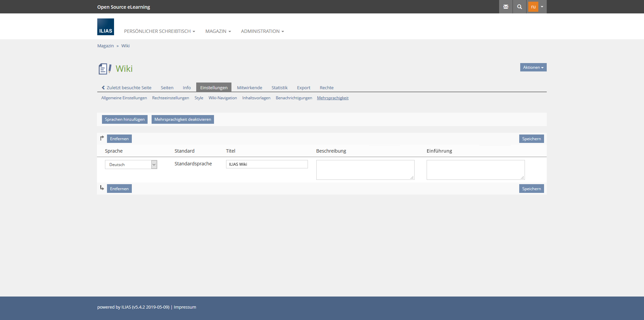The image size is (644, 320).
Task: Expand the user menu caret next to avatar
Action: point(542,7)
